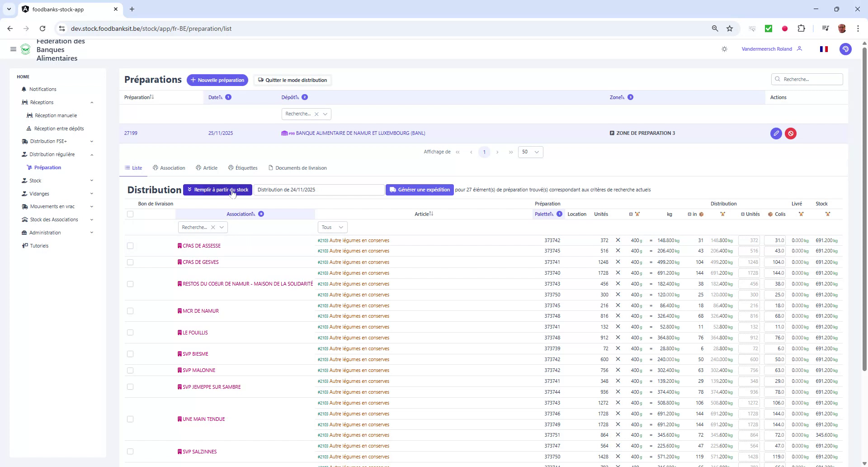Open Notifications in the sidebar
The height and width of the screenshot is (467, 868).
point(42,89)
